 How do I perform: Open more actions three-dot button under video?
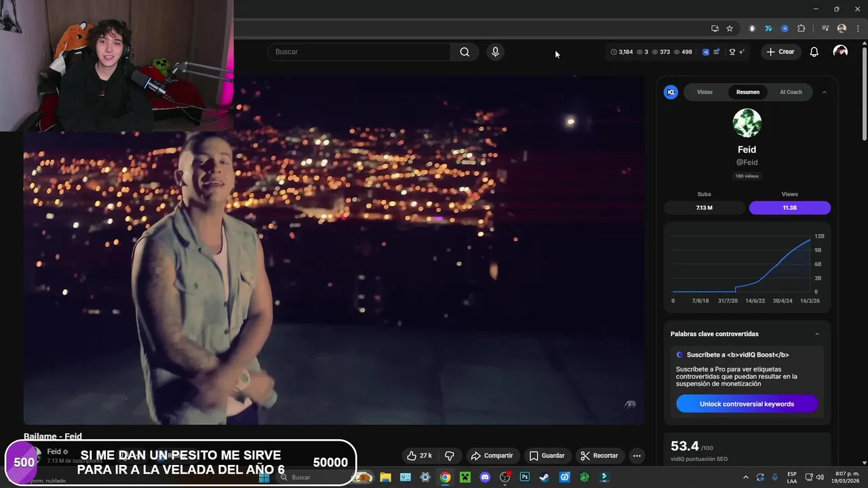click(x=637, y=455)
